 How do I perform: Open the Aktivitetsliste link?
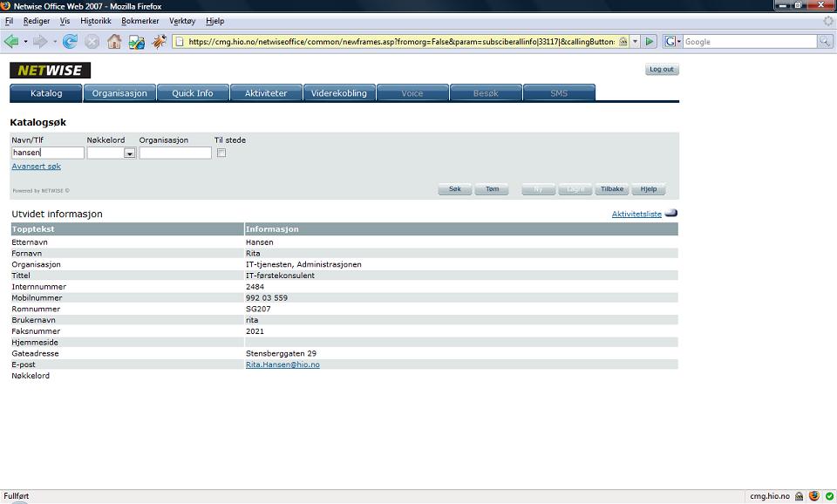pyautogui.click(x=636, y=215)
